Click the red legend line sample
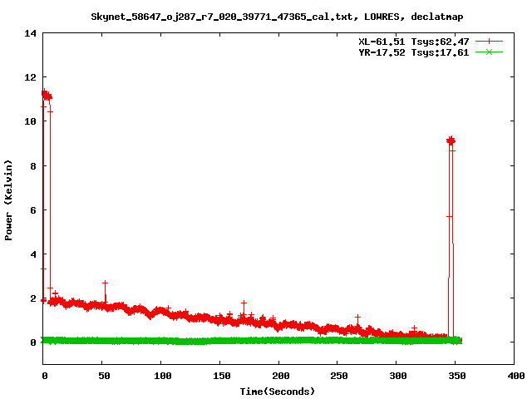The height and width of the screenshot is (399, 532). point(489,42)
